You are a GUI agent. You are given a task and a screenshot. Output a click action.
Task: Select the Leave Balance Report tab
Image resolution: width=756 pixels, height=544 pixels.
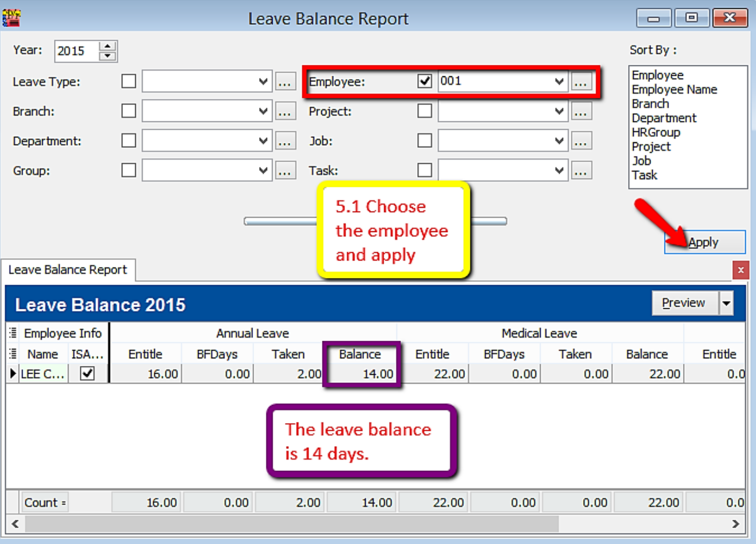click(x=68, y=270)
